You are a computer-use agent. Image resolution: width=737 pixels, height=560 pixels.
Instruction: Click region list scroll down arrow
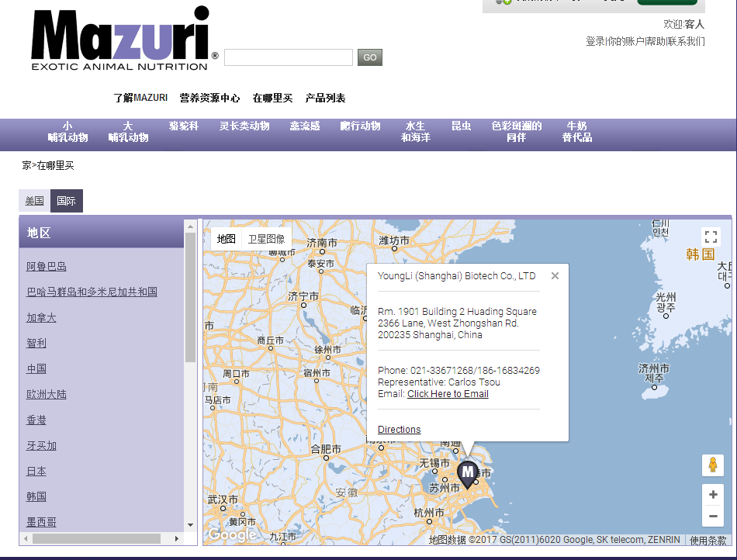(190, 525)
